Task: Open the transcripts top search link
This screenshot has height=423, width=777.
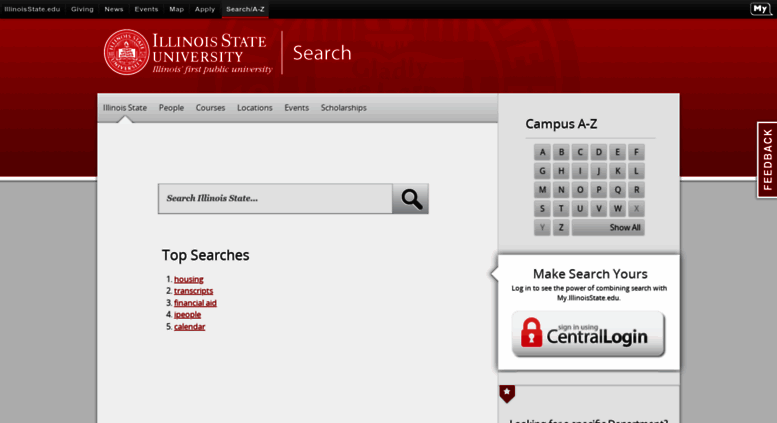Action: point(193,291)
